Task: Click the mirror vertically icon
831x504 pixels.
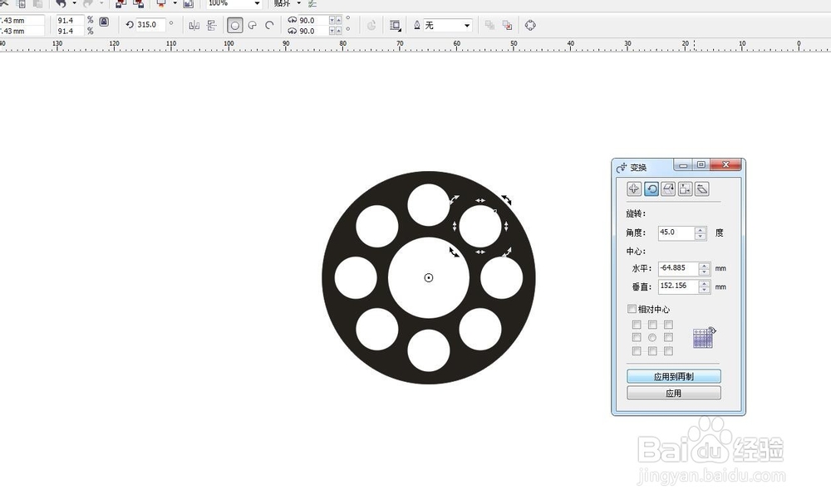Action: 211,25
